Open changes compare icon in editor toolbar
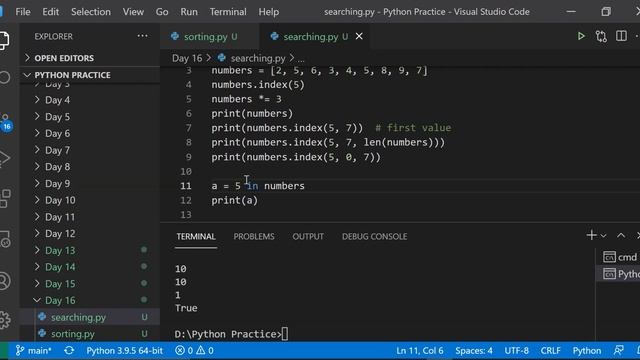Image resolution: width=640 pixels, height=360 pixels. [x=601, y=36]
